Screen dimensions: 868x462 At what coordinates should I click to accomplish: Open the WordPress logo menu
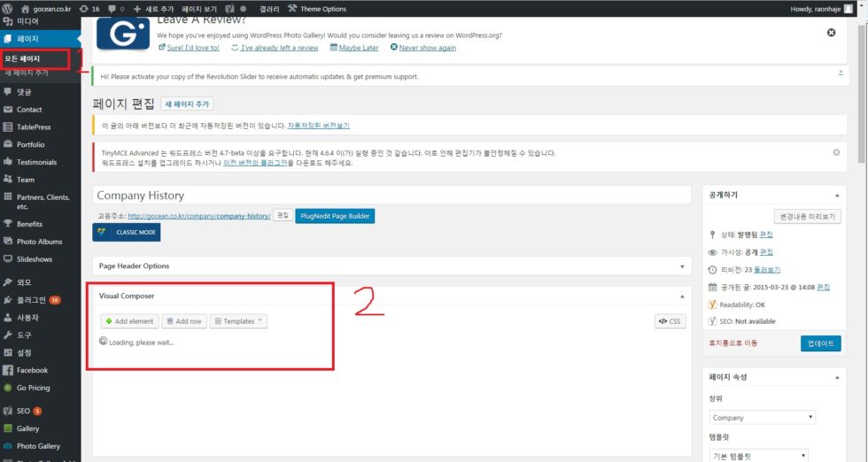click(7, 8)
